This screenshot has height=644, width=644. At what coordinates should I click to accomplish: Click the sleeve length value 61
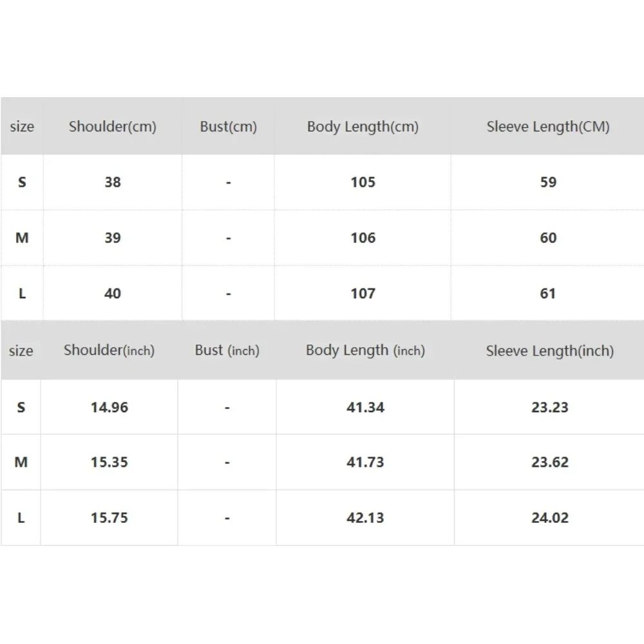click(x=548, y=293)
